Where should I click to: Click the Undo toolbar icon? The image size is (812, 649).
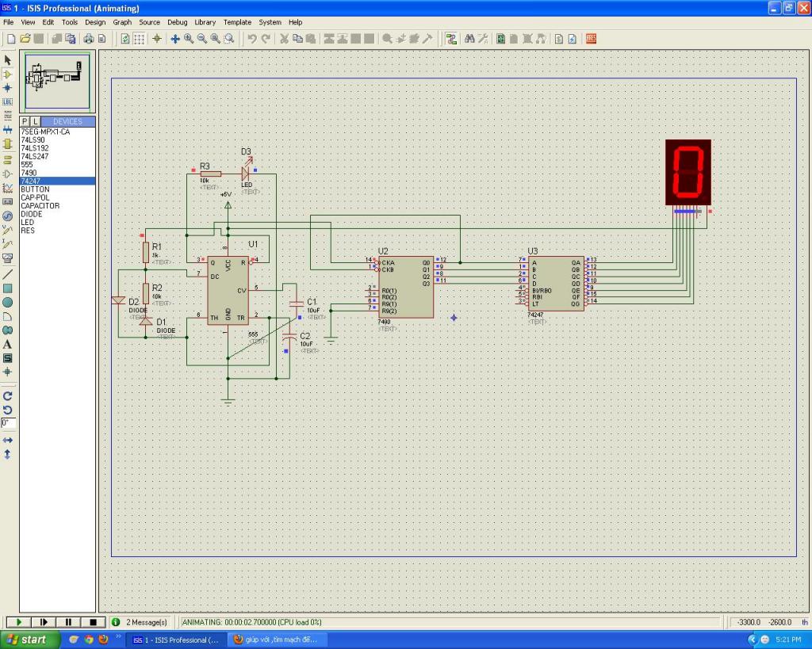pyautogui.click(x=252, y=38)
